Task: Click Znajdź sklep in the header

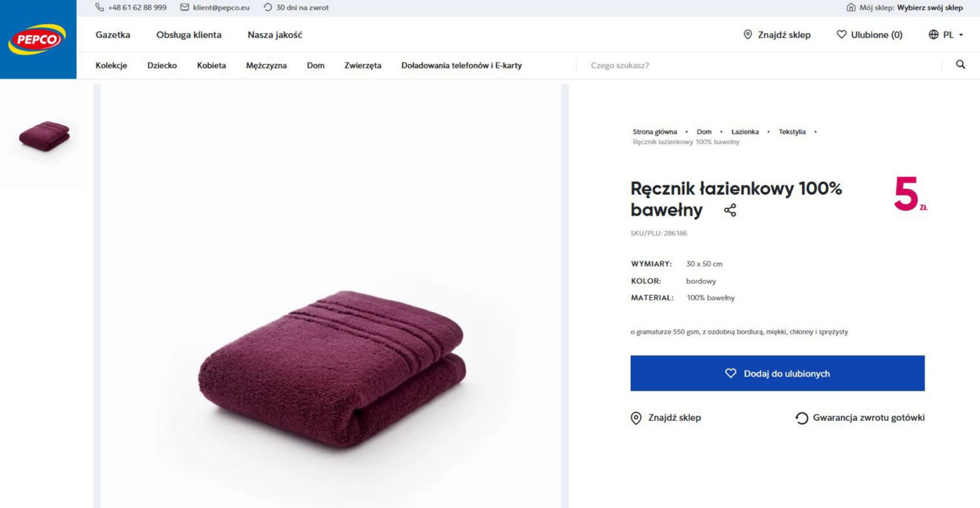Action: (x=777, y=35)
